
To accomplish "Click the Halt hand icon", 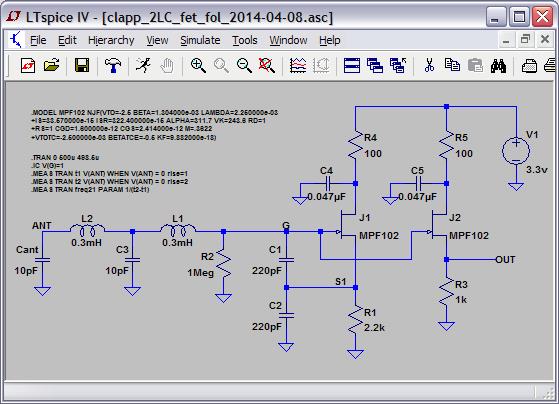I will coord(166,66).
